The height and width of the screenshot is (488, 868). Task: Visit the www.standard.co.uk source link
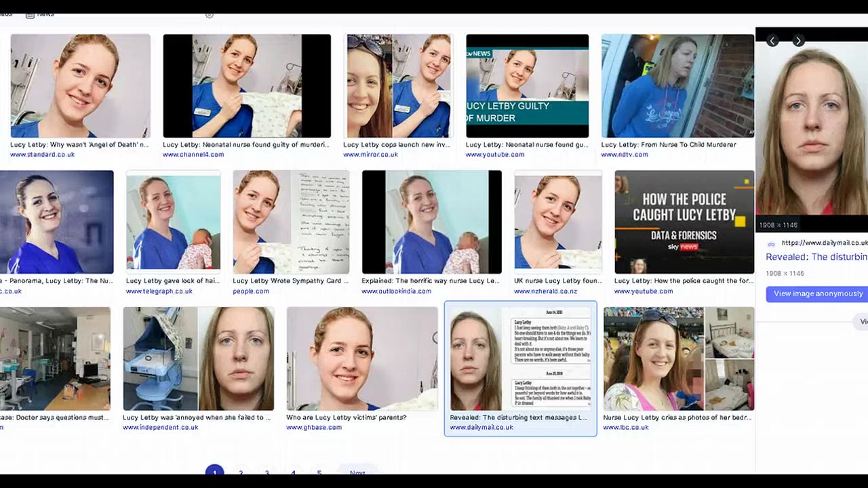(42, 155)
